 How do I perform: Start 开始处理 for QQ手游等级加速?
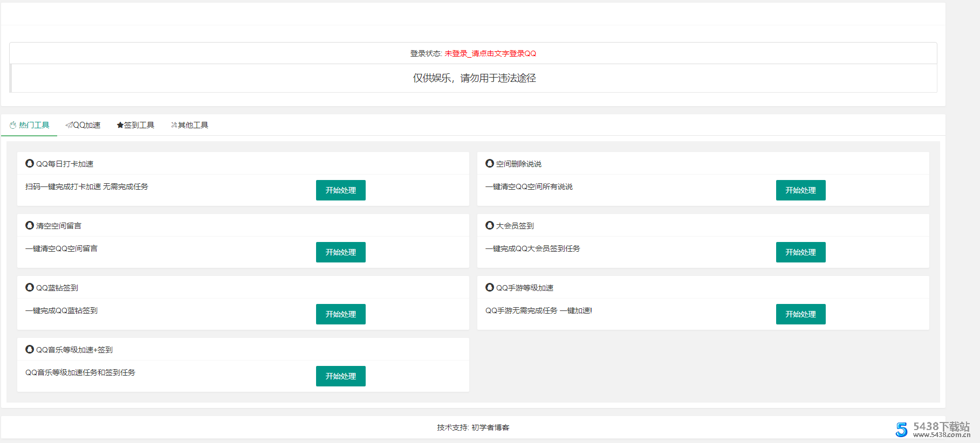[801, 314]
